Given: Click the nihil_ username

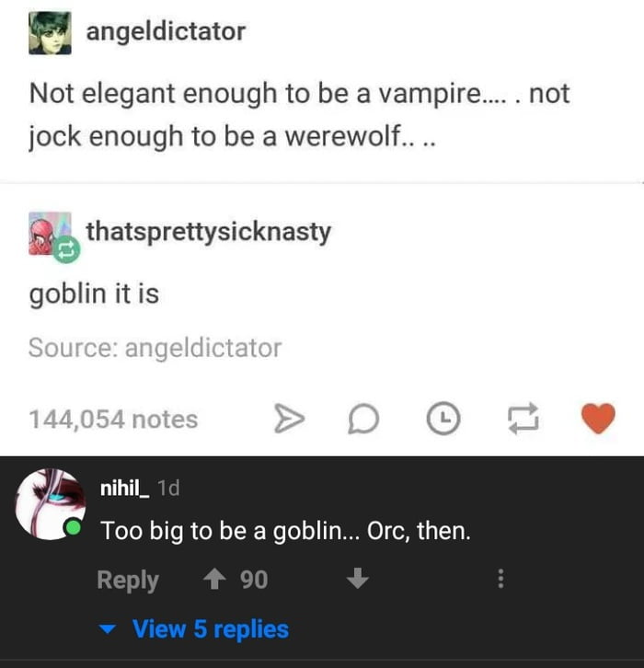Looking at the screenshot, I should 124,488.
